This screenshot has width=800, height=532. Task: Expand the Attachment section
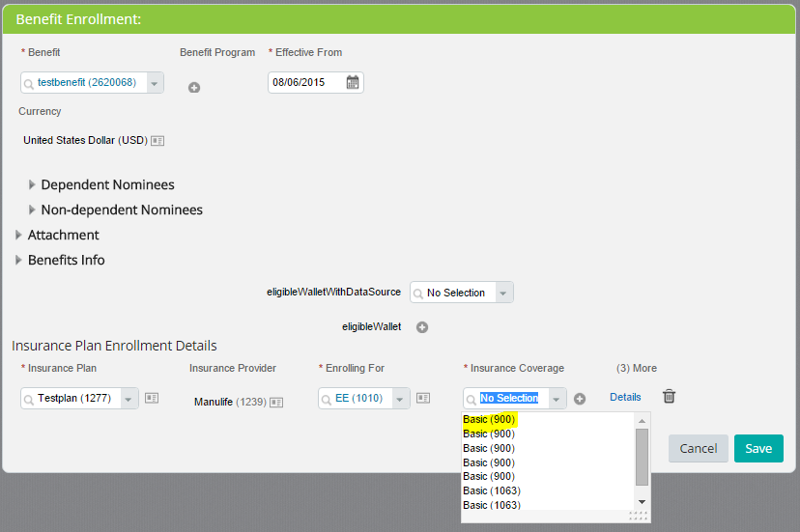coord(18,235)
